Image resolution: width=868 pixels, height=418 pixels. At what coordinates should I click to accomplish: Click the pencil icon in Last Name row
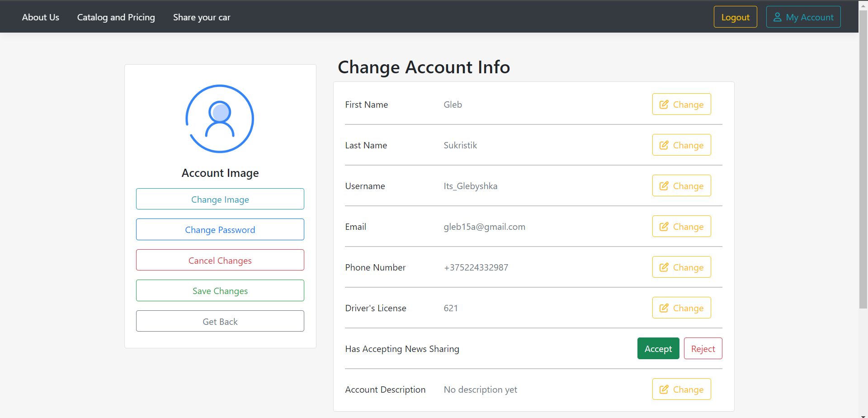tap(664, 145)
